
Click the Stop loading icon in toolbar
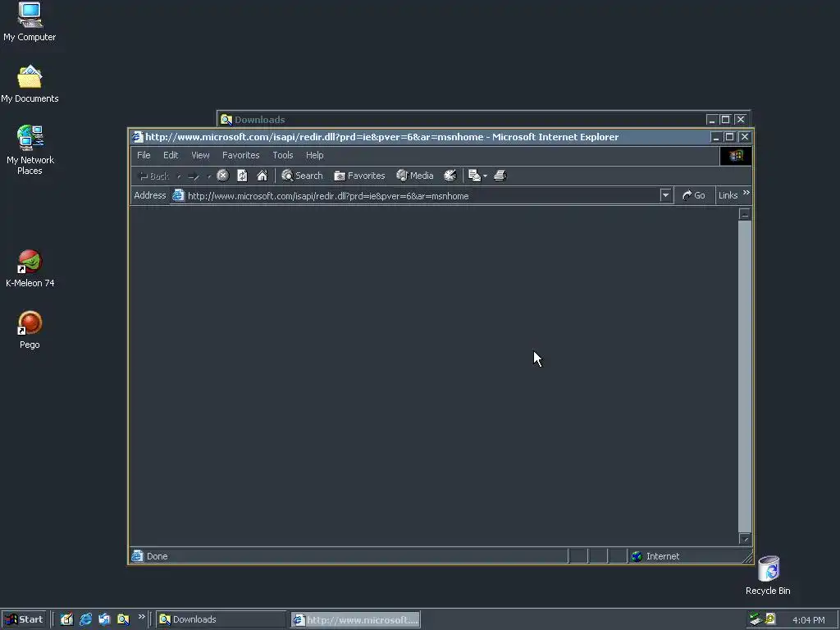223,176
